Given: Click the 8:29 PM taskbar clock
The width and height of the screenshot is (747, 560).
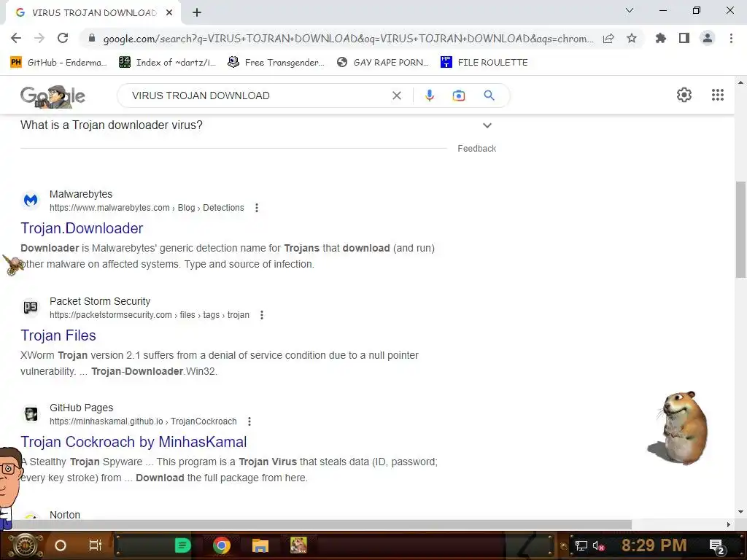Looking at the screenshot, I should (654, 545).
